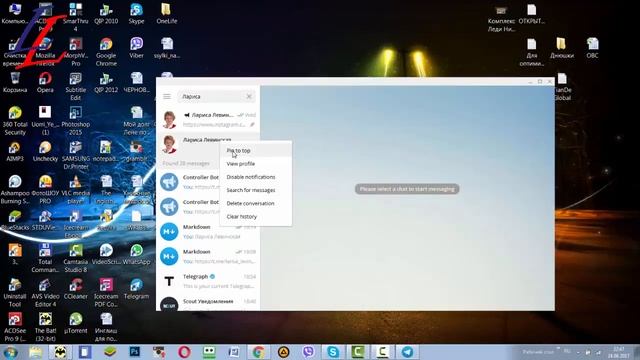Click the VLC media player desktop icon
The image size is (640, 360).
tap(76, 190)
